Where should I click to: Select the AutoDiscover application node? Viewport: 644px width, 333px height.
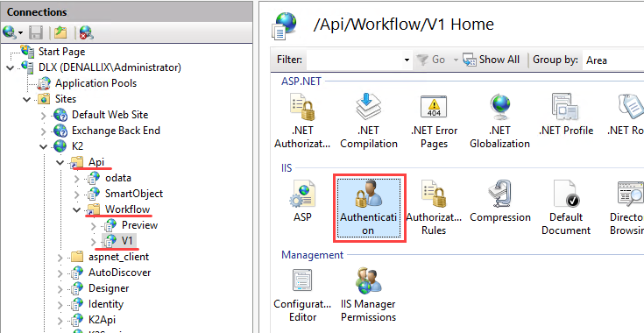119,273
